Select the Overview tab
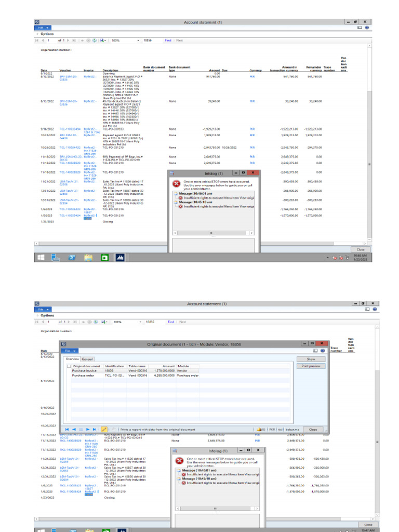399x532 pixels. (x=72, y=359)
